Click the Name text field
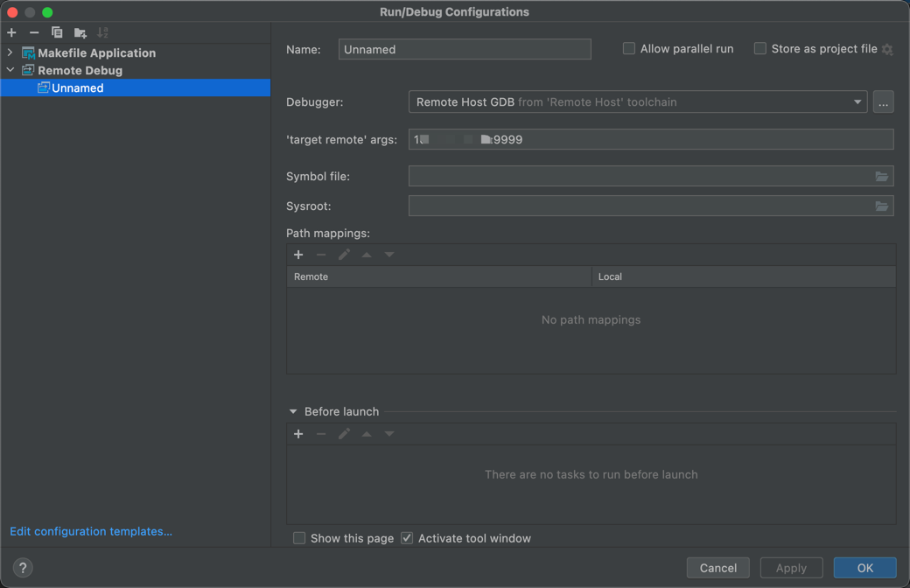 coord(465,49)
